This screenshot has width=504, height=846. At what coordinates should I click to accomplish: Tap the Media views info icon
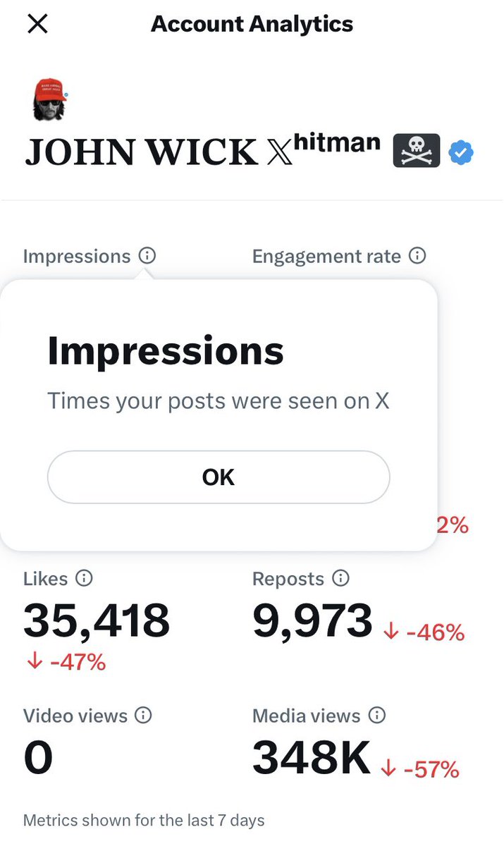(377, 716)
